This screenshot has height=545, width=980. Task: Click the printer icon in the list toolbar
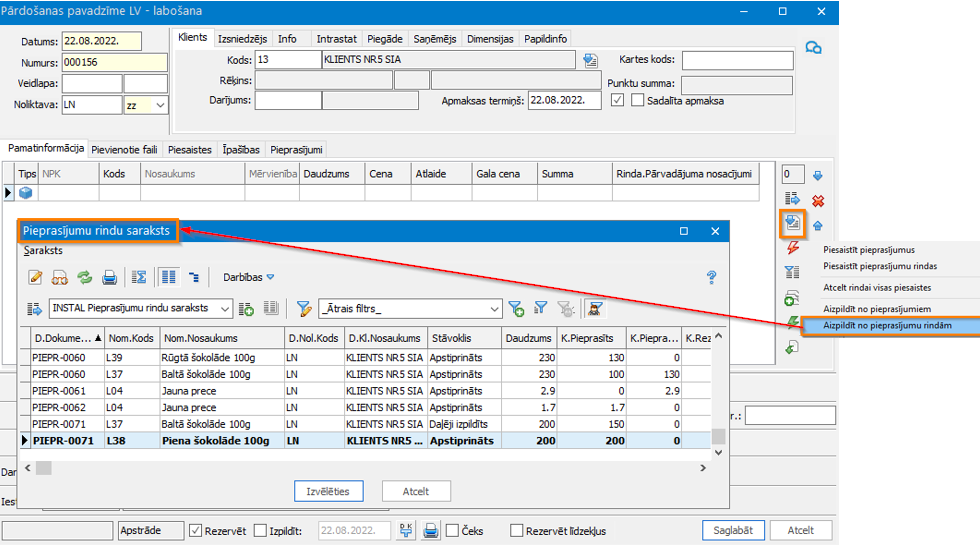[x=110, y=277]
